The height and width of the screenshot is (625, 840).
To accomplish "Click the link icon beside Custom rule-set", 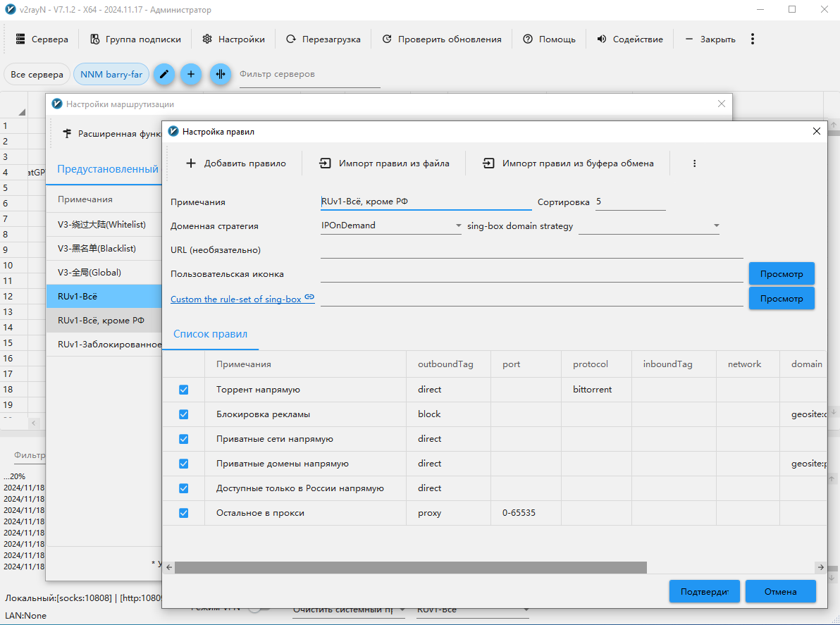I will (309, 298).
